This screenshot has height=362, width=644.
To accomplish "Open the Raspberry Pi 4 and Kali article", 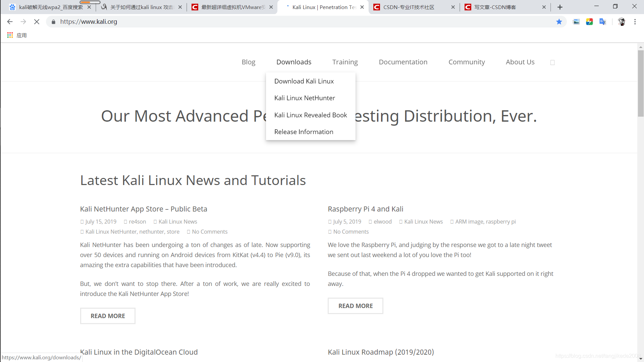I will [365, 209].
